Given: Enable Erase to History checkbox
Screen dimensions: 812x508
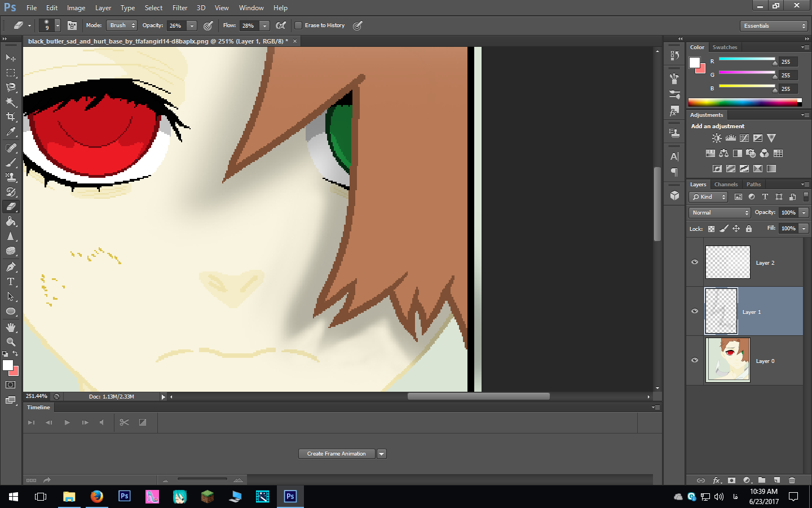Looking at the screenshot, I should point(298,25).
